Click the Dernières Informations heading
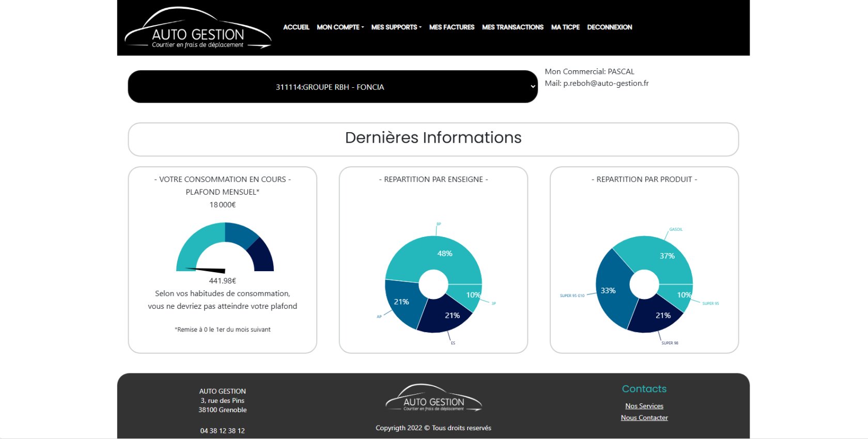The width and height of the screenshot is (868, 439). pos(433,138)
